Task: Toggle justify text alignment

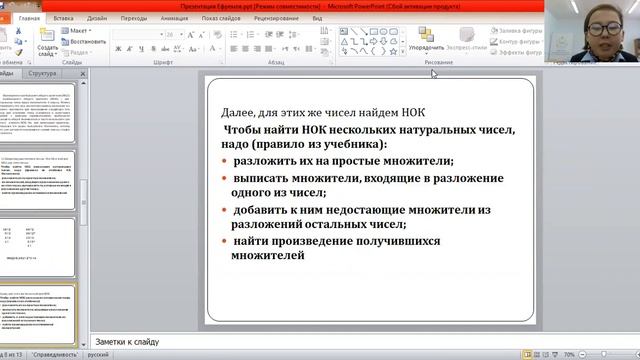Action: [269, 49]
